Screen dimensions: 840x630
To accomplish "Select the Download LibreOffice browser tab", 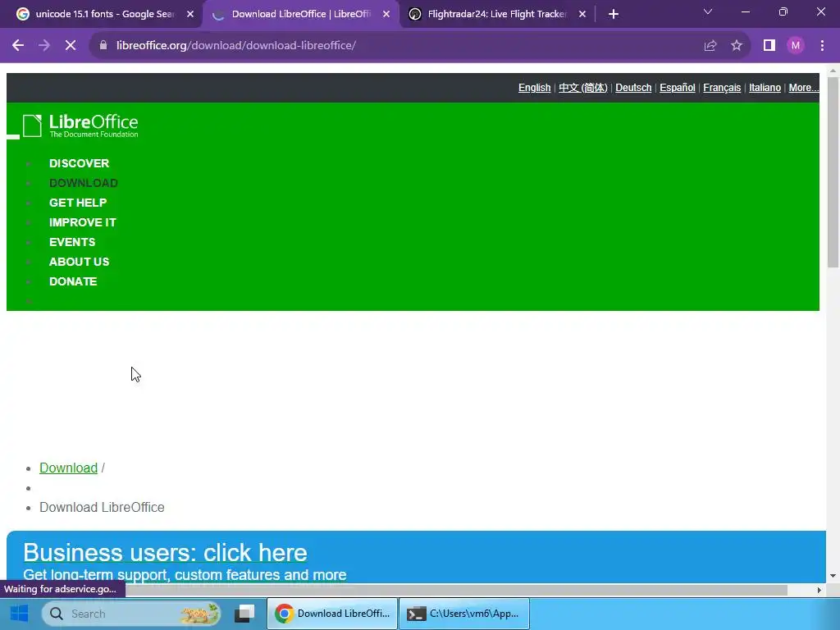I will (300, 15).
